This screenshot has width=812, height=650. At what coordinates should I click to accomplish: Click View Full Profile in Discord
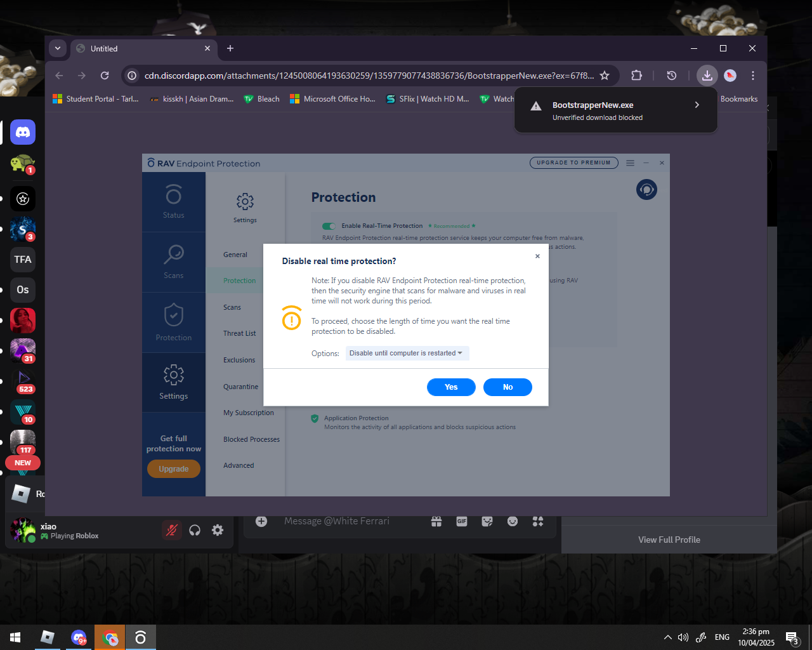[x=669, y=540]
